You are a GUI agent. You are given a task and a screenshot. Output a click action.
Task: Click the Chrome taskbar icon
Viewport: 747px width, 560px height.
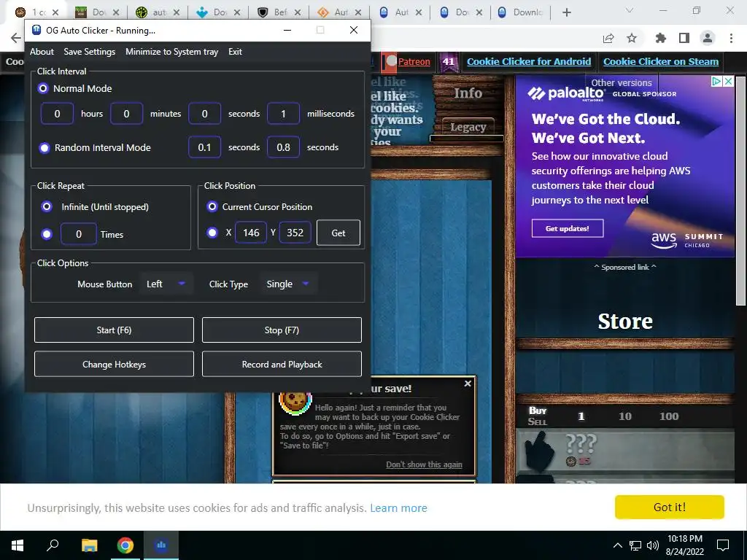point(125,545)
